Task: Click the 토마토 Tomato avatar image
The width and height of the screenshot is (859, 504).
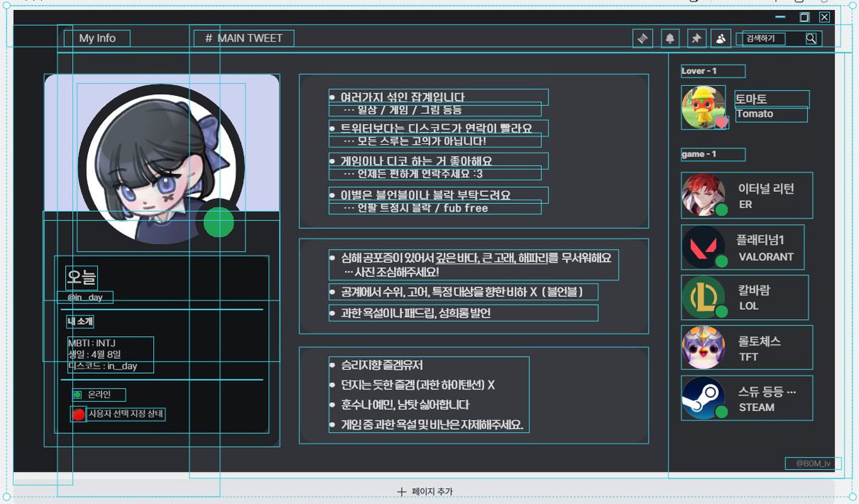Action: tap(703, 107)
